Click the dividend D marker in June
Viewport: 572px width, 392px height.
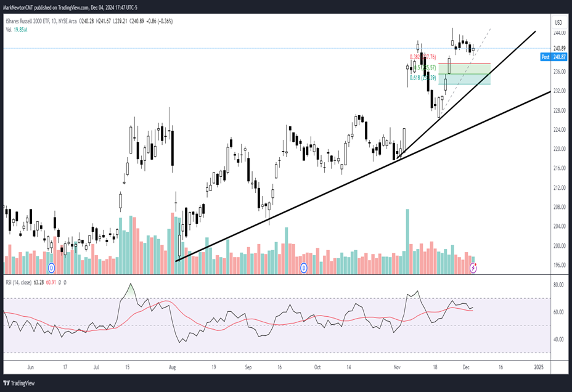point(52,267)
